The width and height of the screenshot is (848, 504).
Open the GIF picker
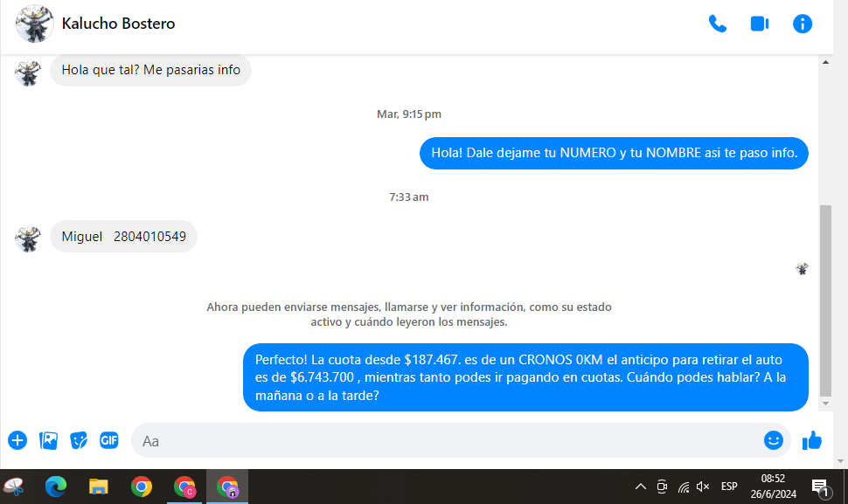[x=108, y=440]
